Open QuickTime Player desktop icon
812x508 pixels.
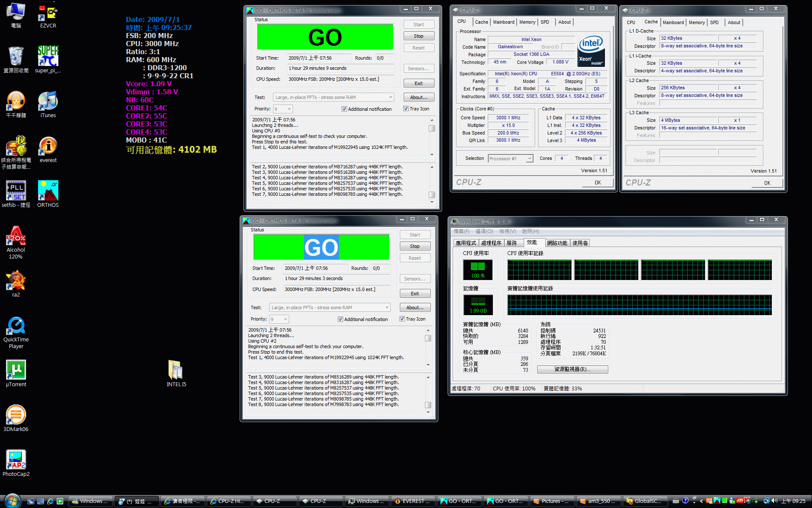coord(16,332)
